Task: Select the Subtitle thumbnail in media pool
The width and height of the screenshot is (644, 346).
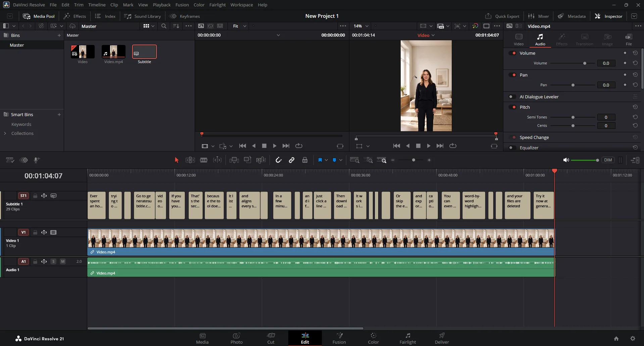Action: (144, 52)
